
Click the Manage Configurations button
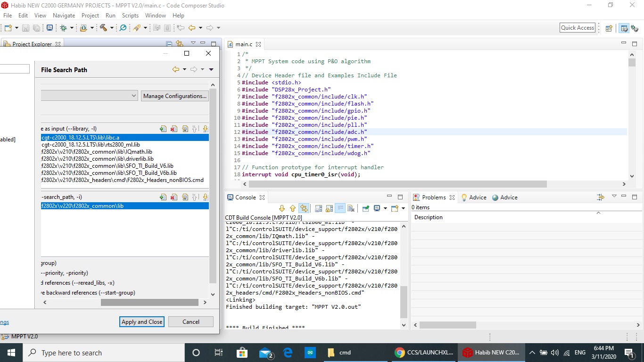click(174, 96)
